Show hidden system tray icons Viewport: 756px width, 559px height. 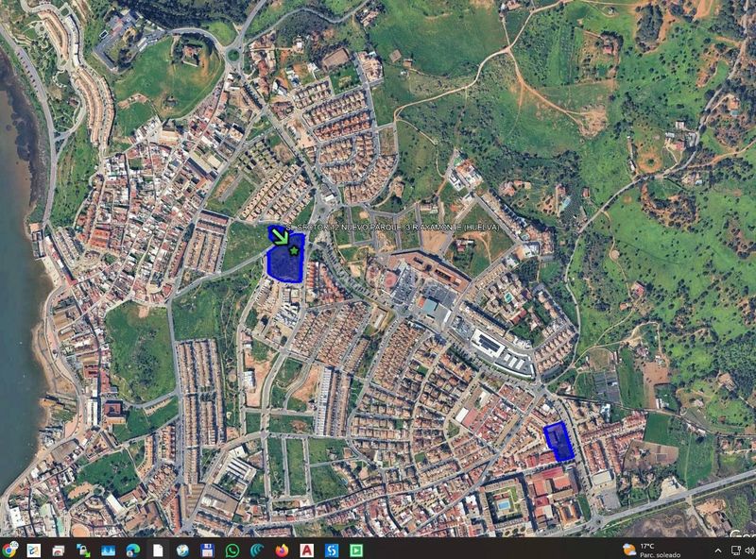click(718, 551)
